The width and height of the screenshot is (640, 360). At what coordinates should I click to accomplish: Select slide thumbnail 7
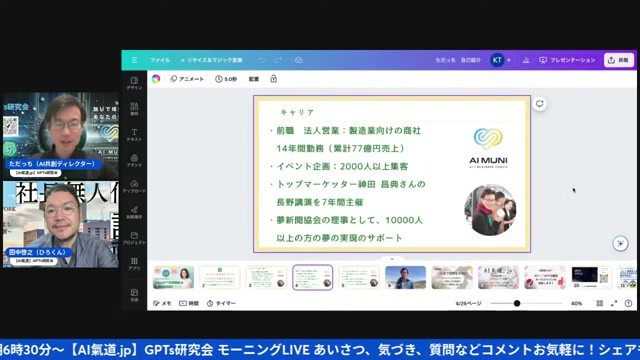click(x=452, y=278)
